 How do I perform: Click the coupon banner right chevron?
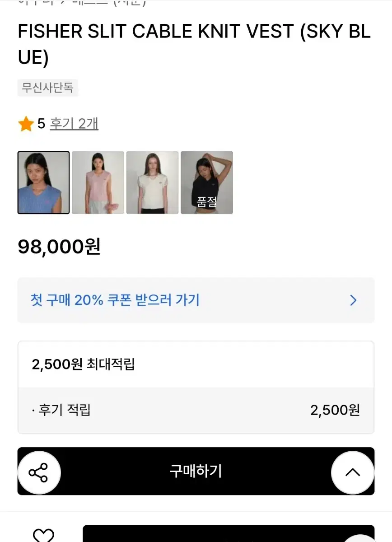pyautogui.click(x=353, y=300)
